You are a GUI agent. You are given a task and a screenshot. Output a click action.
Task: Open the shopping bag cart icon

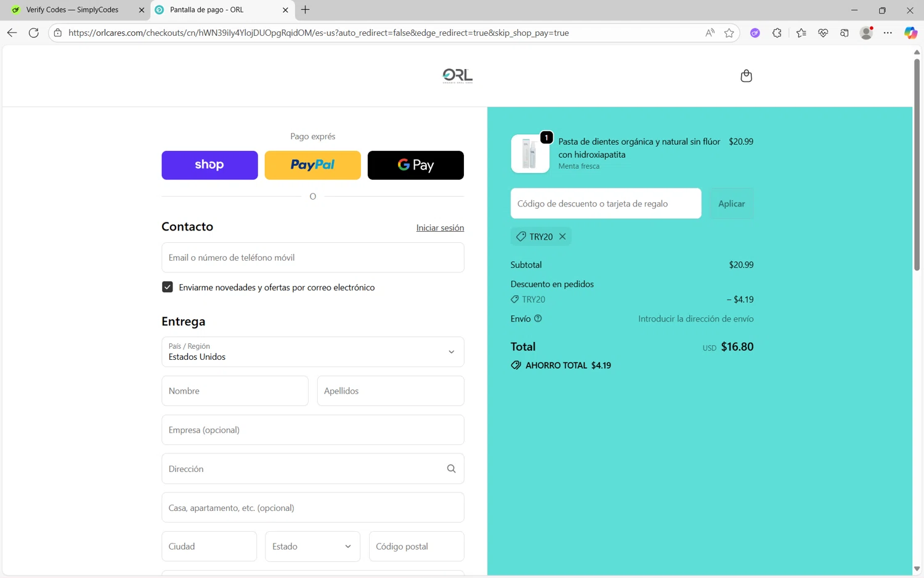pyautogui.click(x=746, y=76)
